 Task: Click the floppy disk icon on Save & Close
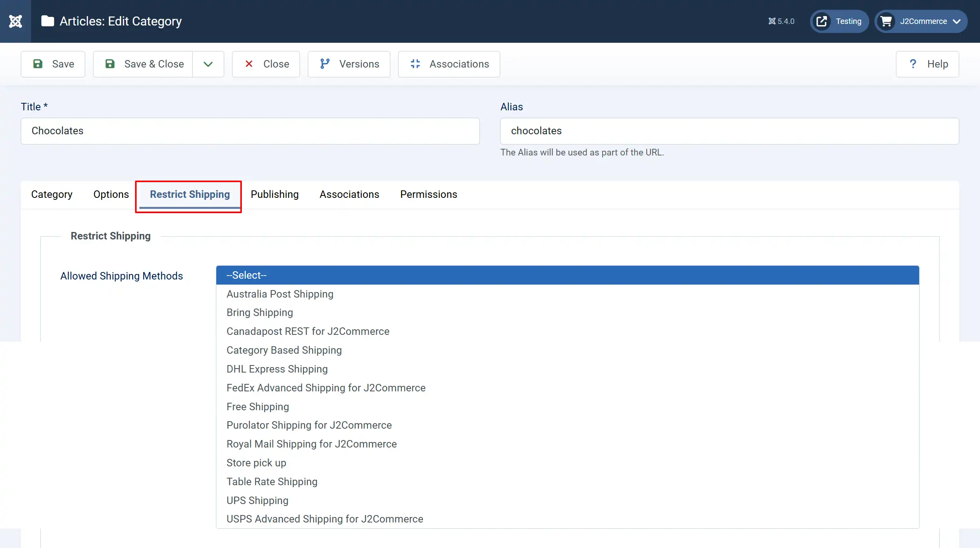pyautogui.click(x=110, y=64)
